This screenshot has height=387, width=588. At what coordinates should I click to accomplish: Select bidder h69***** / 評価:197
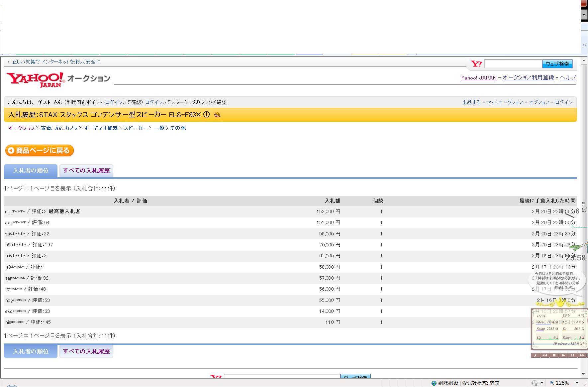tap(29, 245)
